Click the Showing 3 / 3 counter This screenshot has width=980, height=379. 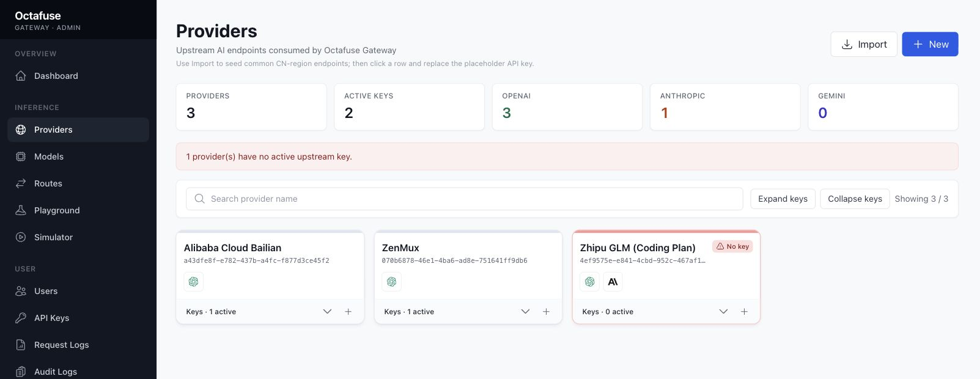point(921,199)
